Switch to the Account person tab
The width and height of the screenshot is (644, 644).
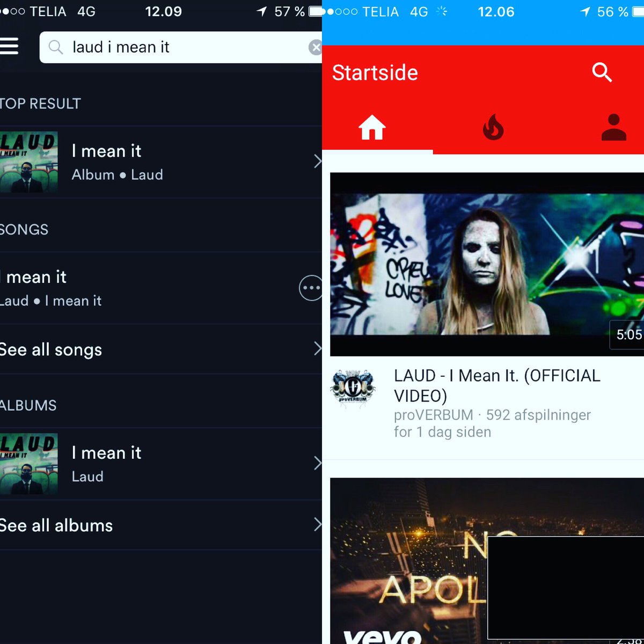[614, 128]
